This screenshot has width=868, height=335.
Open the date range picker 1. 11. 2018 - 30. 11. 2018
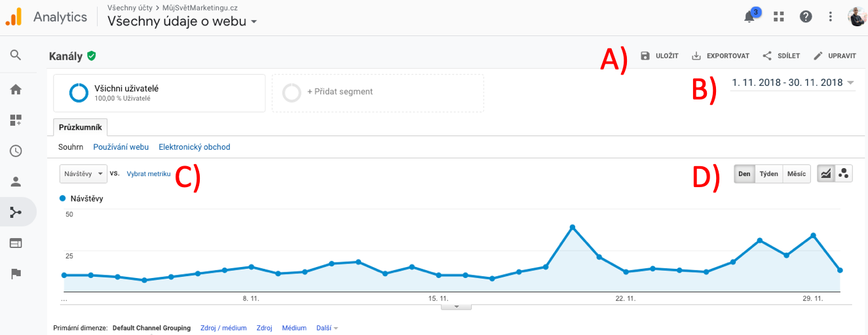[793, 83]
